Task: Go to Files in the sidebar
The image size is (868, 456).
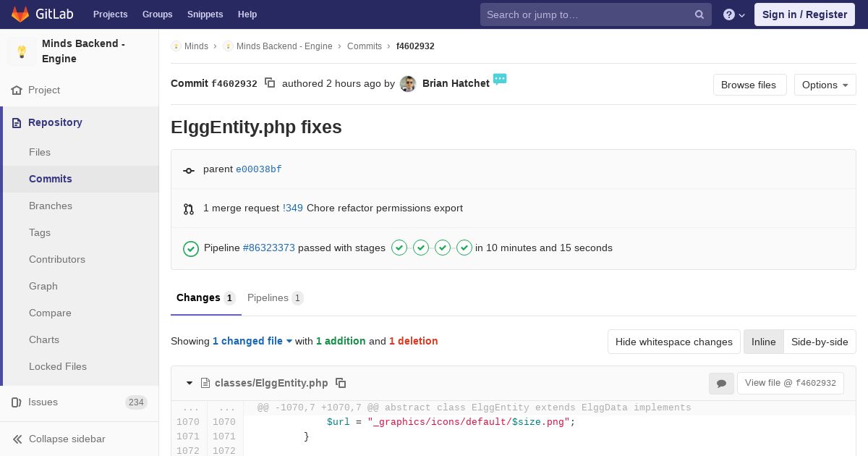Action: click(40, 152)
